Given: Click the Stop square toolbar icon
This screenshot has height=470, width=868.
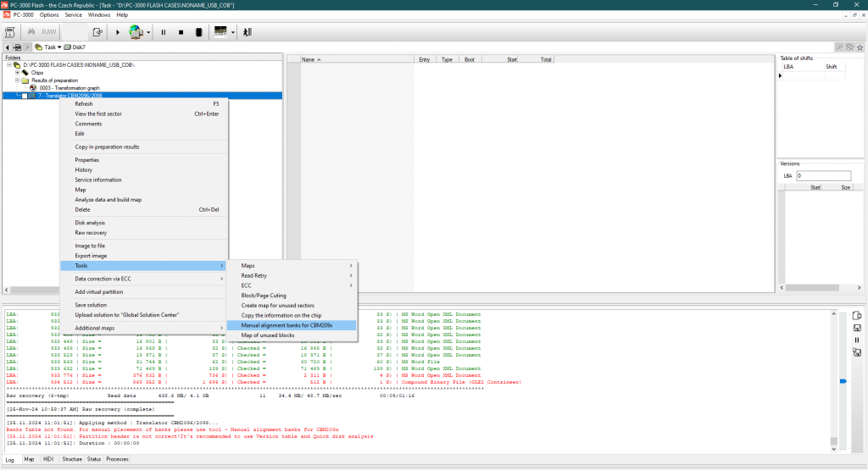Looking at the screenshot, I should pos(180,32).
